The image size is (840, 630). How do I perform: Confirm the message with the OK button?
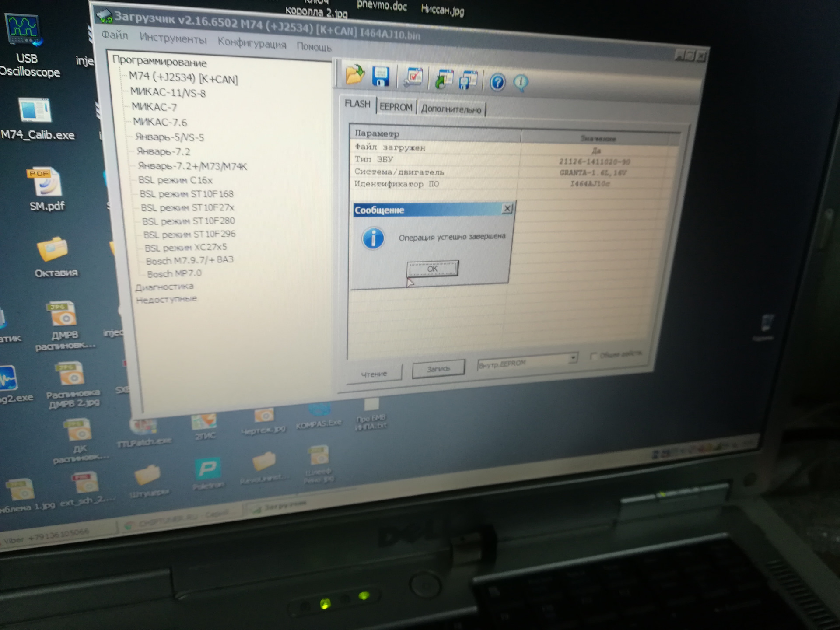pyautogui.click(x=432, y=269)
